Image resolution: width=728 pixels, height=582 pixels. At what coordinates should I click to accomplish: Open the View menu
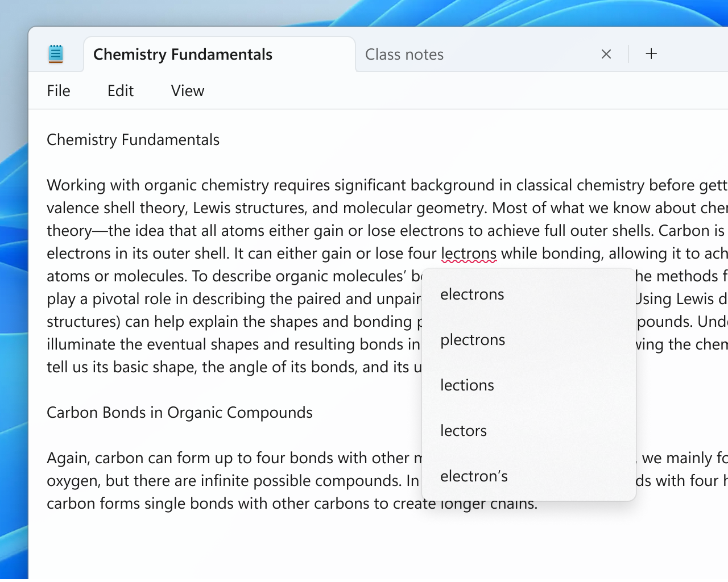point(187,91)
